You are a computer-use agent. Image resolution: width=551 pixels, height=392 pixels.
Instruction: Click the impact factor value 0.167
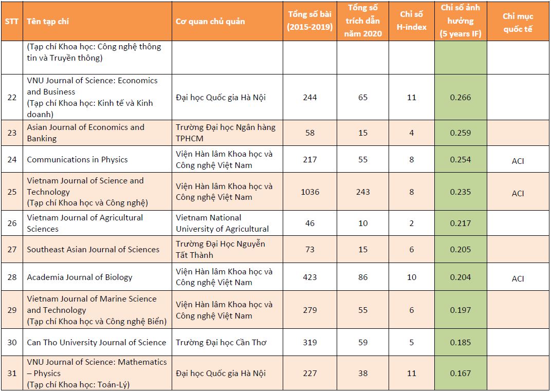[x=461, y=374]
